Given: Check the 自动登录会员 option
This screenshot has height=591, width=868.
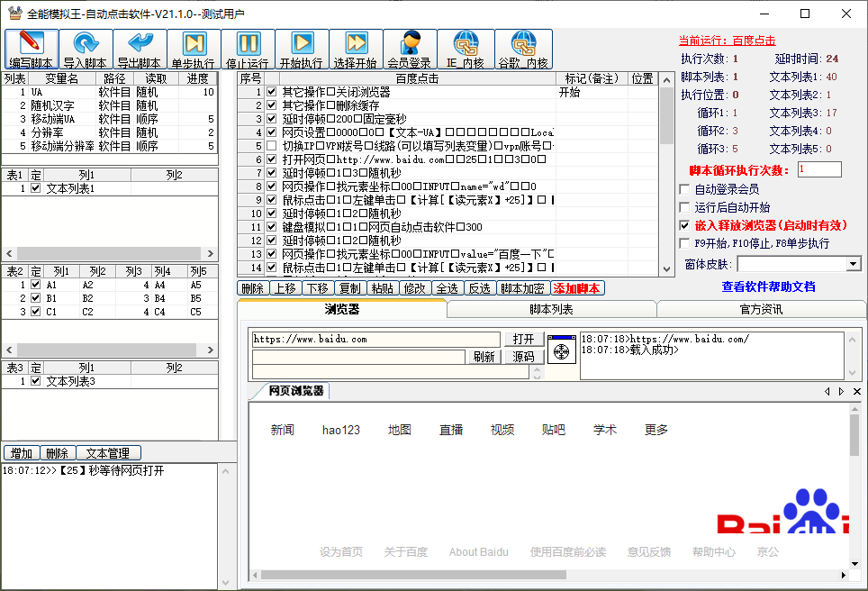Looking at the screenshot, I should [x=685, y=189].
